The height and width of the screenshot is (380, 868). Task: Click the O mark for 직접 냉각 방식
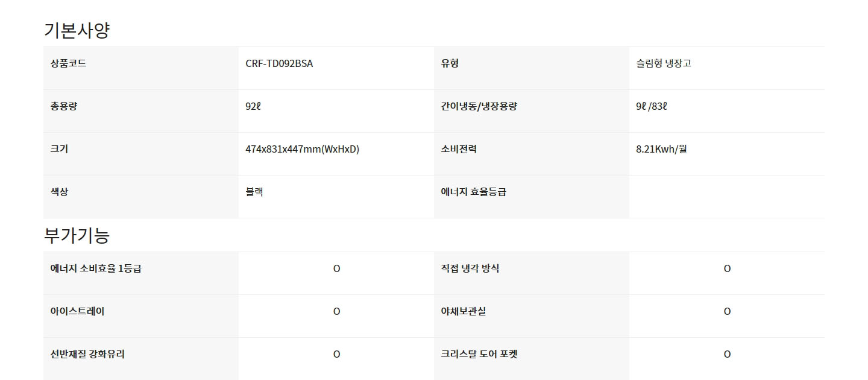pyautogui.click(x=727, y=268)
